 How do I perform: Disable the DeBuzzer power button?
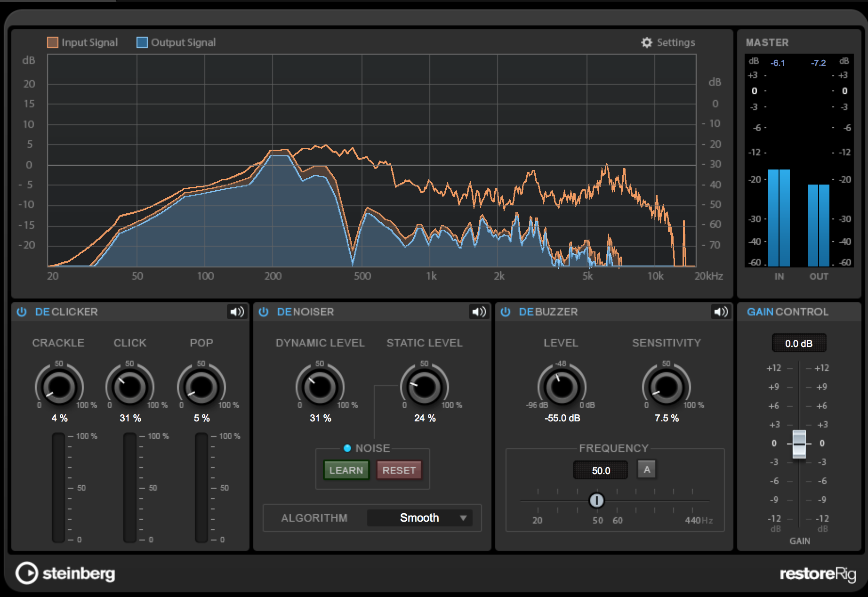[505, 311]
